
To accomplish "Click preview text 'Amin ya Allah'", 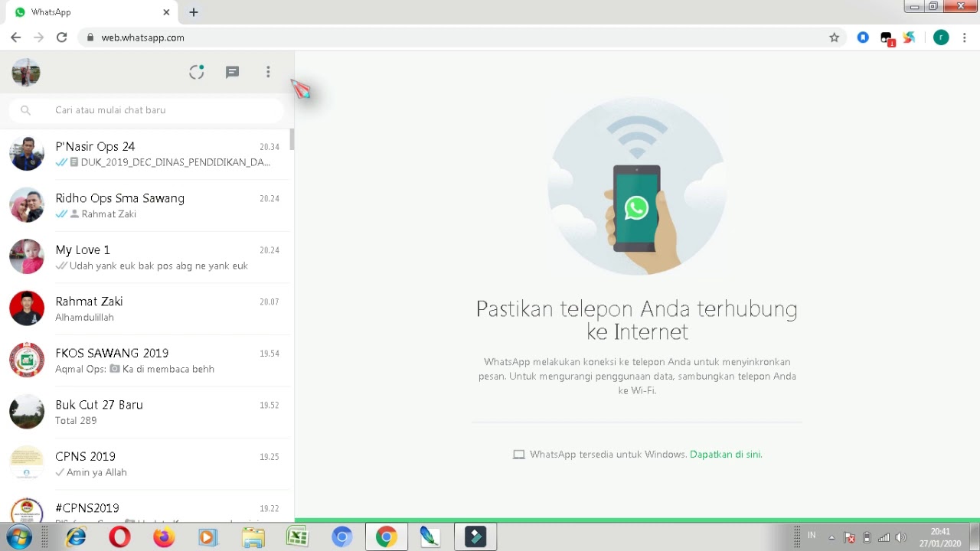I will tap(96, 472).
